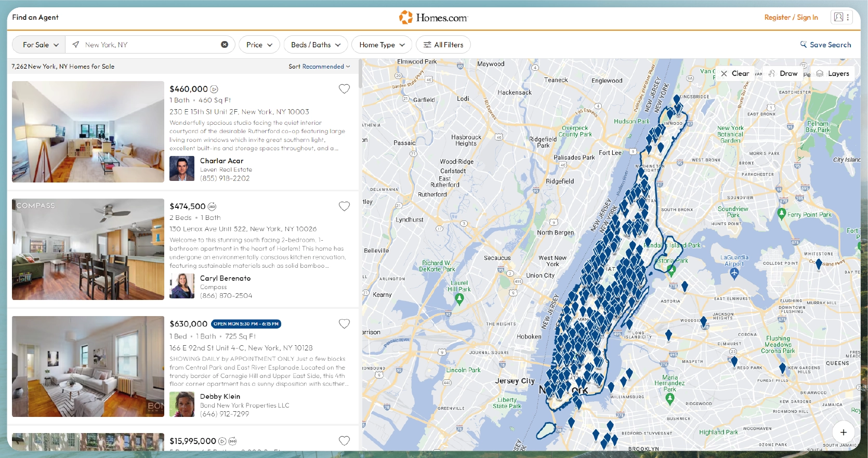
Task: Select the $460,000 price text
Action: (189, 89)
